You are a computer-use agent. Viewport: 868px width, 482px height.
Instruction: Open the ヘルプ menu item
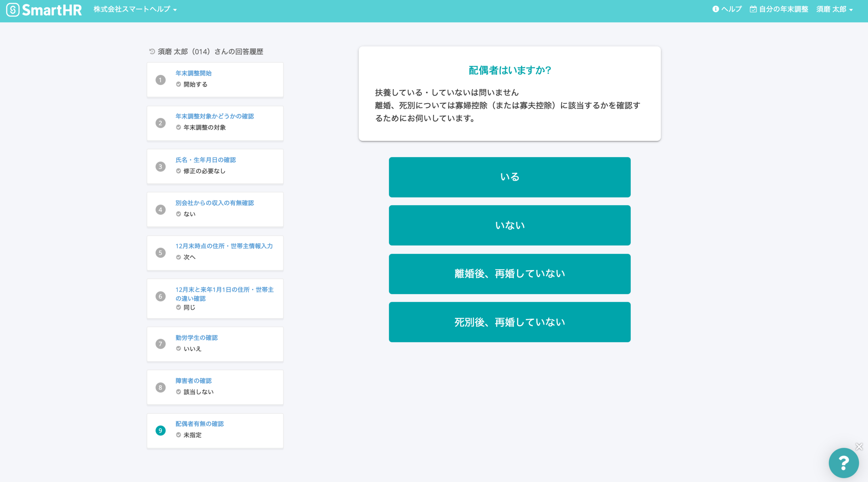(x=731, y=9)
